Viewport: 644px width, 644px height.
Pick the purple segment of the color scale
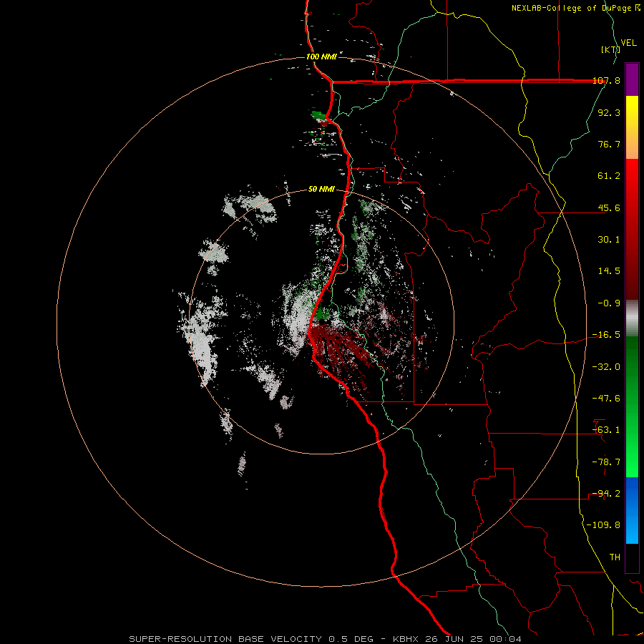(632, 79)
